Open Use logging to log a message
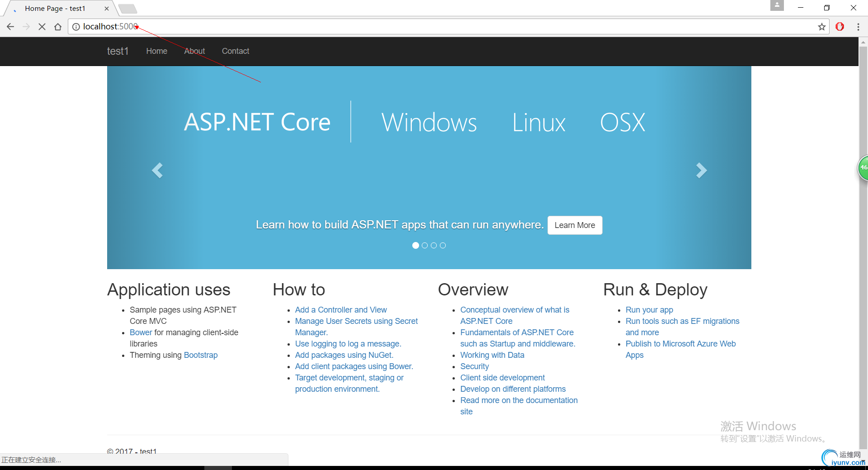868x470 pixels. click(348, 344)
